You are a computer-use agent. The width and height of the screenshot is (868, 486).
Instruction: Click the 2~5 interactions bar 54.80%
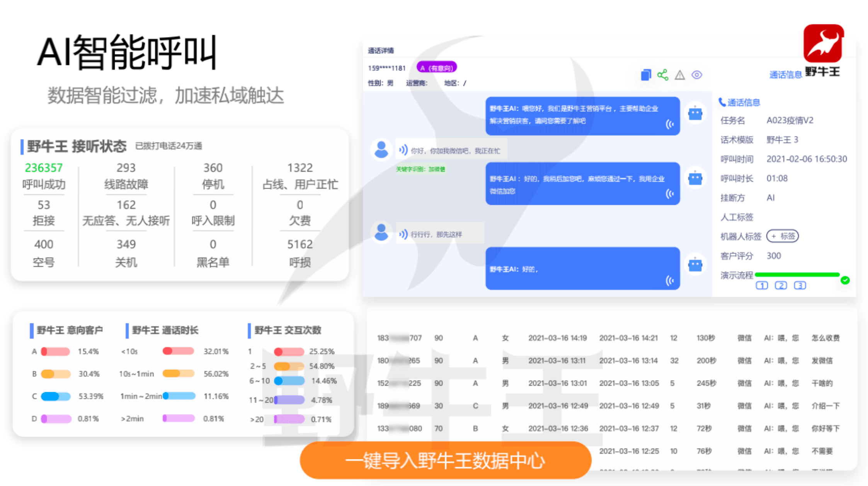pos(289,366)
